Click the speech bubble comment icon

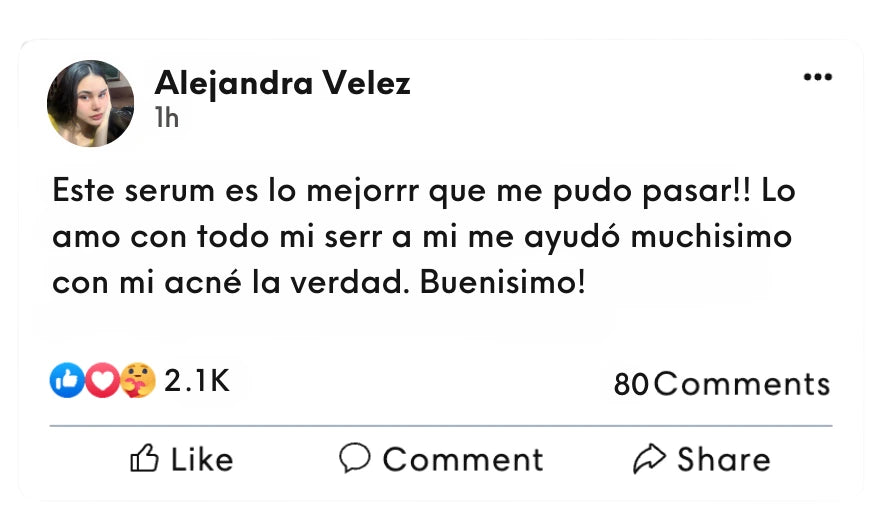tap(354, 458)
